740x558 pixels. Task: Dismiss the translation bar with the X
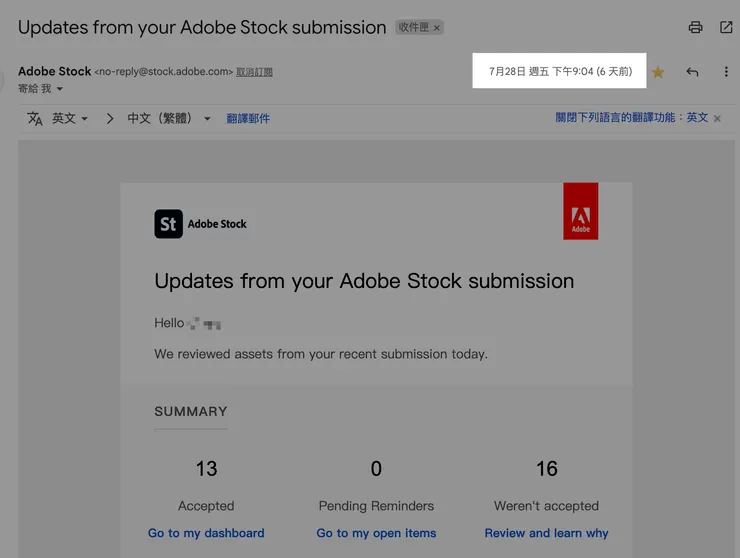click(x=717, y=118)
